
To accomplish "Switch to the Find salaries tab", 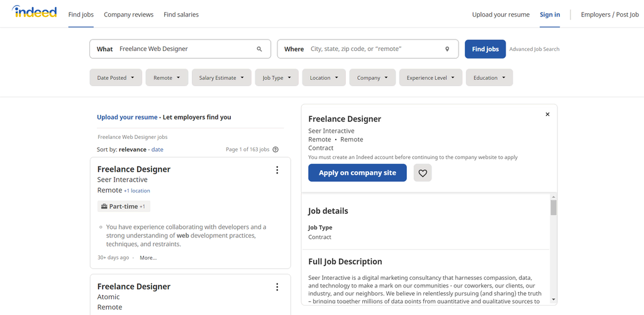I will click(181, 14).
